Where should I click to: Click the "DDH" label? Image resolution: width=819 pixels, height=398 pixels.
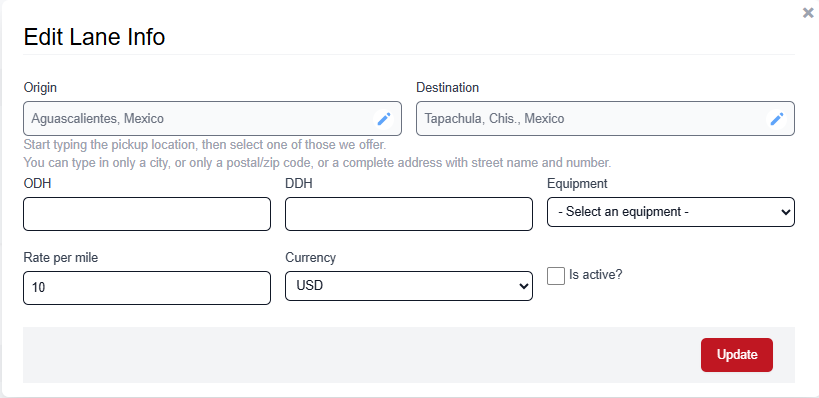pos(299,184)
